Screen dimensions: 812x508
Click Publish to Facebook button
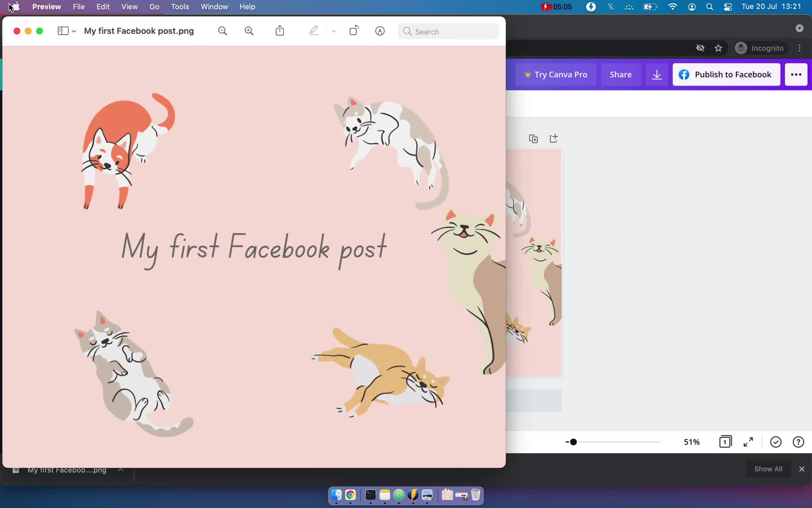pyautogui.click(x=726, y=75)
